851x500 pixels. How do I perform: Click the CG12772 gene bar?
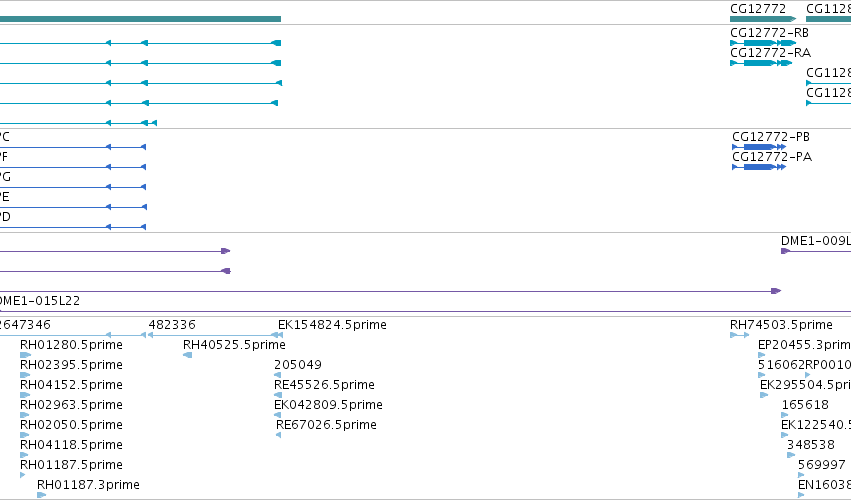click(763, 19)
